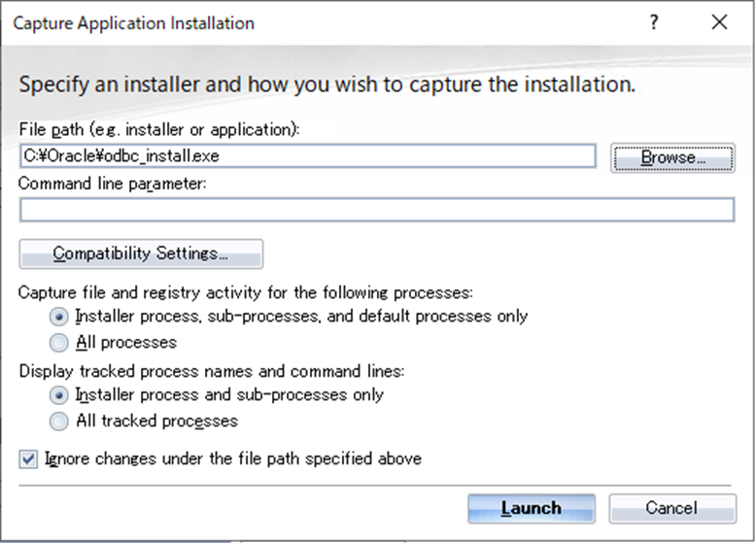Viewport: 756px width, 543px height.
Task: Click the Help question mark button
Action: 655,22
